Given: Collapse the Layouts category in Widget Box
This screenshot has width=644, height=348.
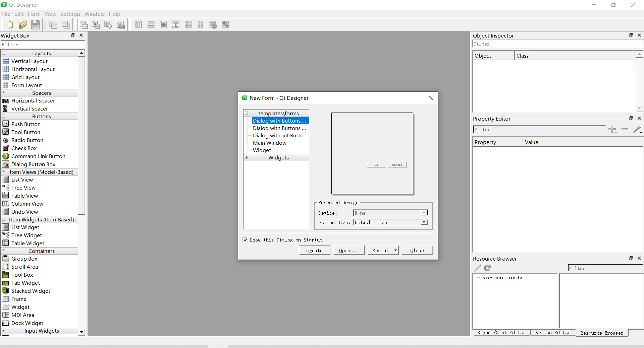Looking at the screenshot, I should [x=3, y=53].
